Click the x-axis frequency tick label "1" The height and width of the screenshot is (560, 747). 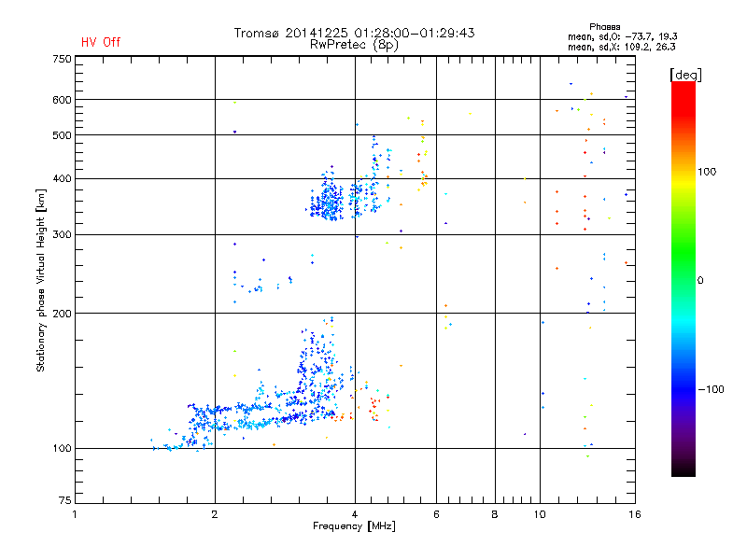[x=75, y=514]
